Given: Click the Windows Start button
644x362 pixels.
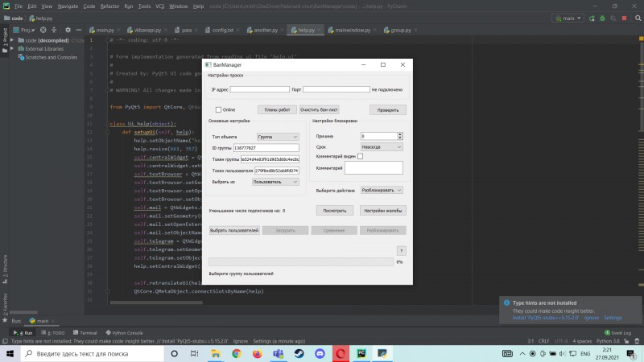Looking at the screenshot, I should coord(10,353).
